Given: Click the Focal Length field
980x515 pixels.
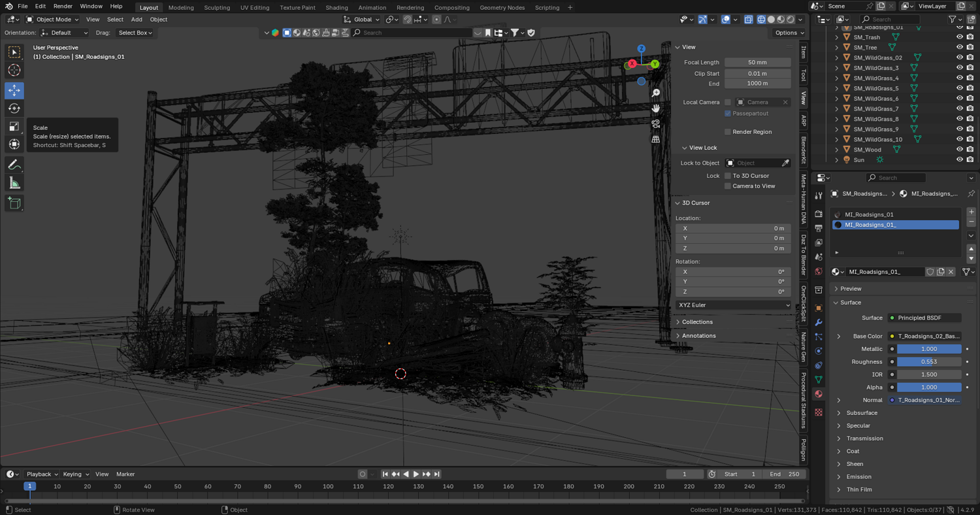Looking at the screenshot, I should 757,63.
